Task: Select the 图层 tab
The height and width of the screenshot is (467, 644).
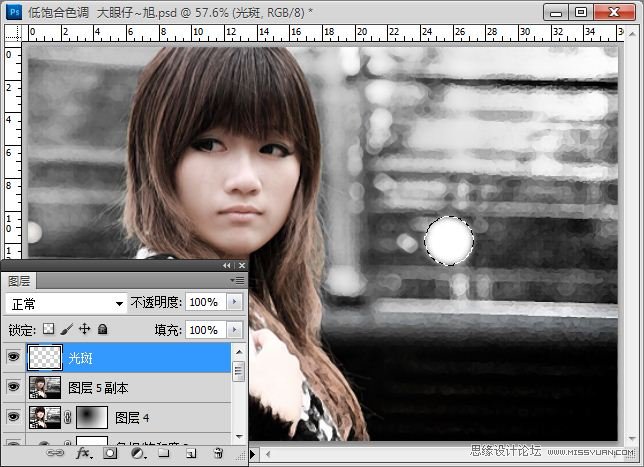Action: click(x=19, y=281)
